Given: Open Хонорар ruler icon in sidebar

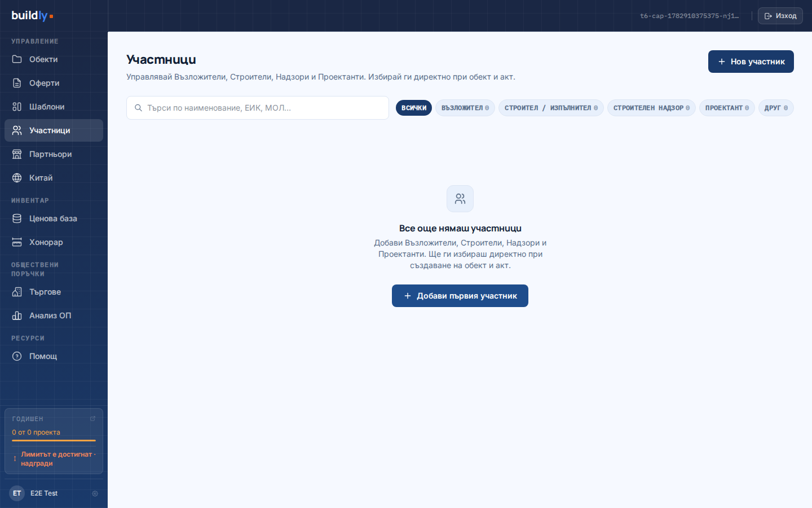Looking at the screenshot, I should click(x=17, y=242).
